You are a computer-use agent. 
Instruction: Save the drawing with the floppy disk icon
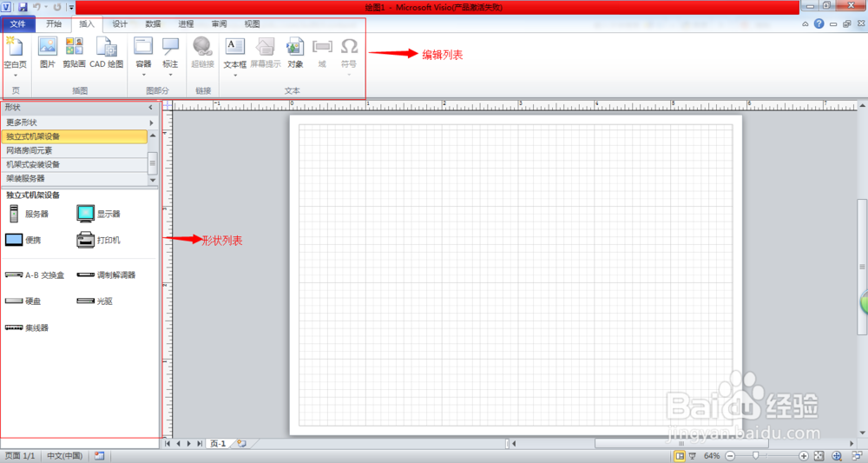pos(23,7)
